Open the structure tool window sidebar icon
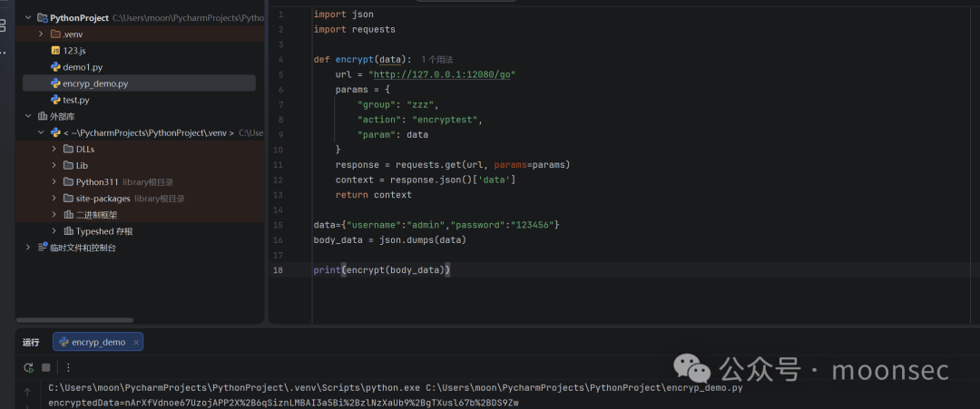Viewport: 980px width, 409px height. pos(3,25)
